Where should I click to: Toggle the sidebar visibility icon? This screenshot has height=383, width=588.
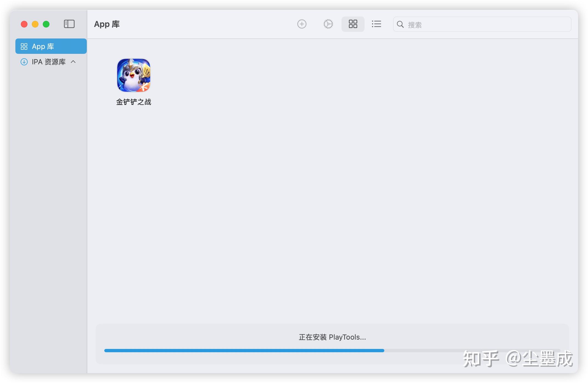coord(69,24)
